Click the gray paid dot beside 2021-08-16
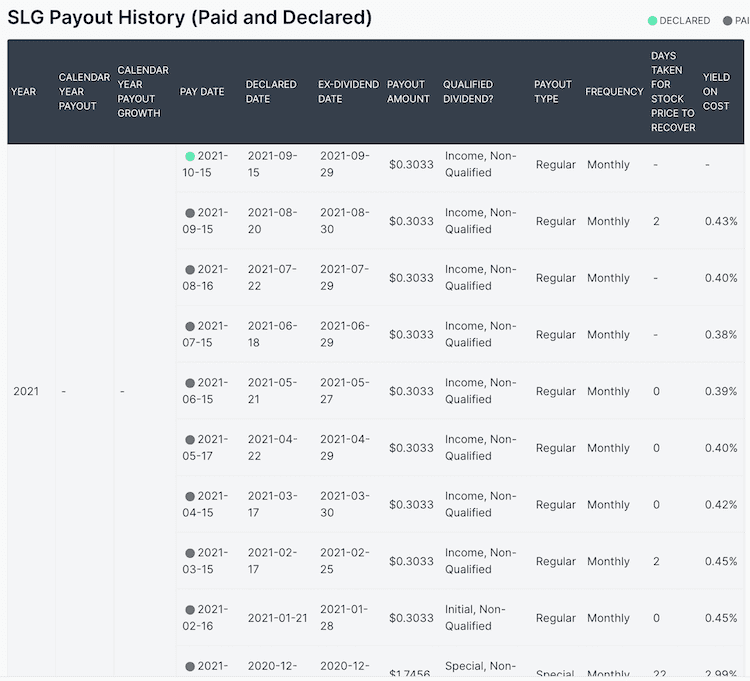The image size is (750, 681). (190, 270)
